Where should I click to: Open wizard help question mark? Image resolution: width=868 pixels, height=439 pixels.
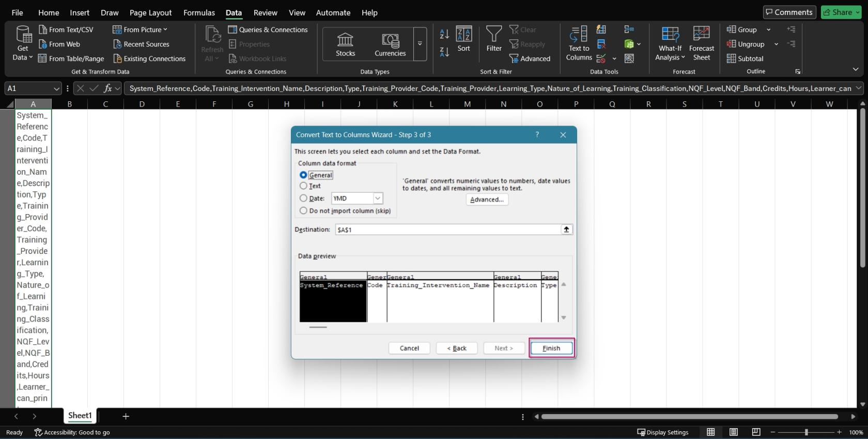point(537,134)
